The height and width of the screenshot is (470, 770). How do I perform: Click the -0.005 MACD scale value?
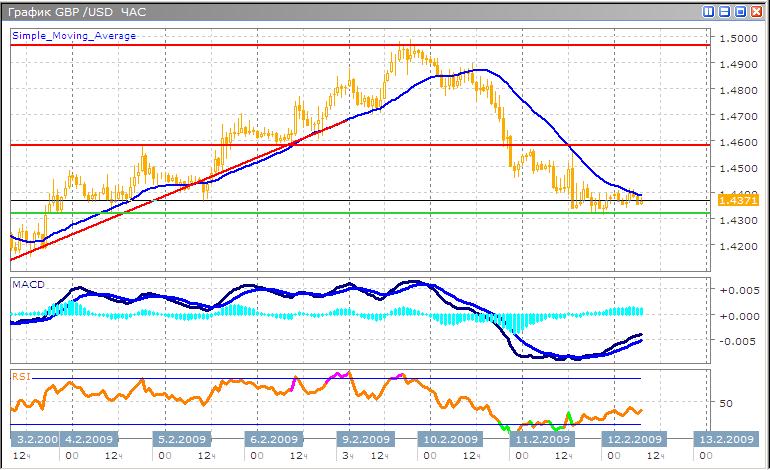click(x=740, y=341)
